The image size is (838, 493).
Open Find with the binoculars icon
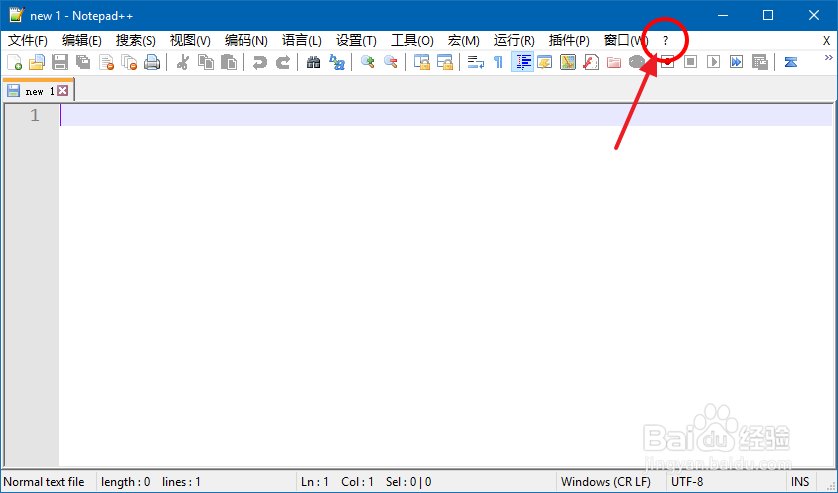pos(314,63)
